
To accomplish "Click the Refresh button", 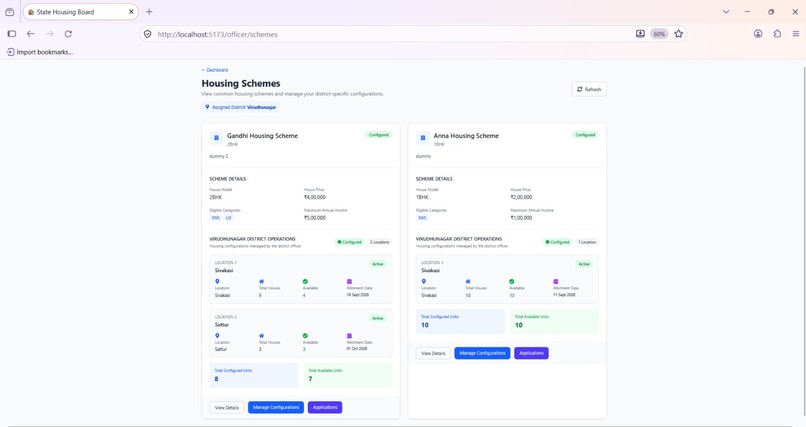I will coord(589,89).
